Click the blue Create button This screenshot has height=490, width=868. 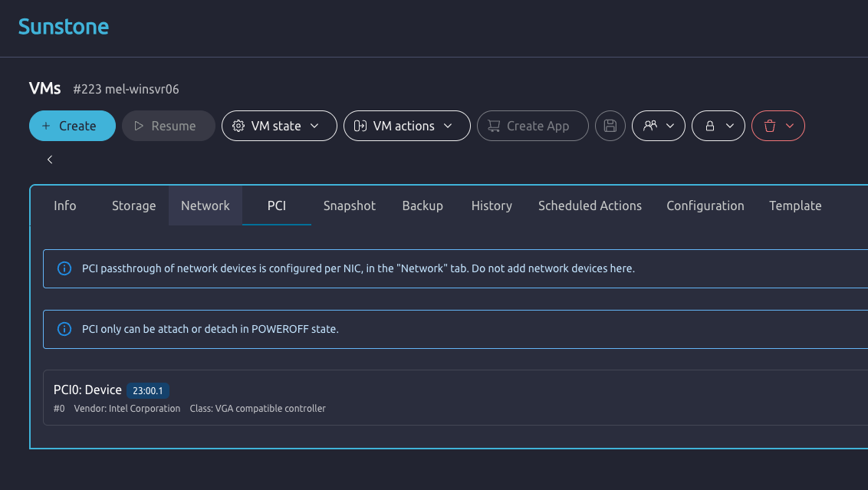72,126
